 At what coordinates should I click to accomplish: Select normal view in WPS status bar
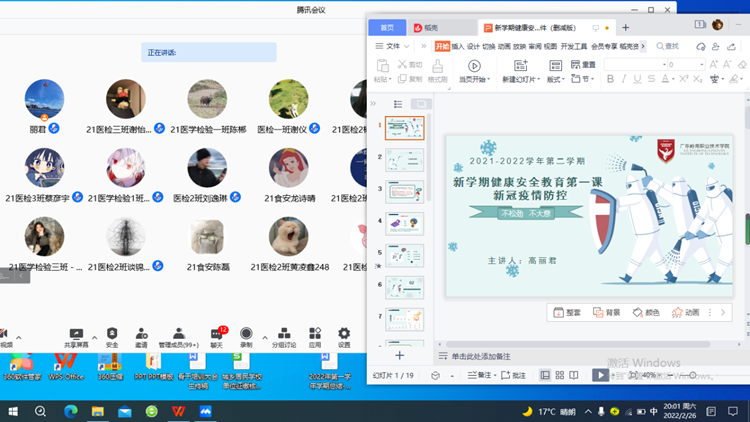click(x=545, y=376)
